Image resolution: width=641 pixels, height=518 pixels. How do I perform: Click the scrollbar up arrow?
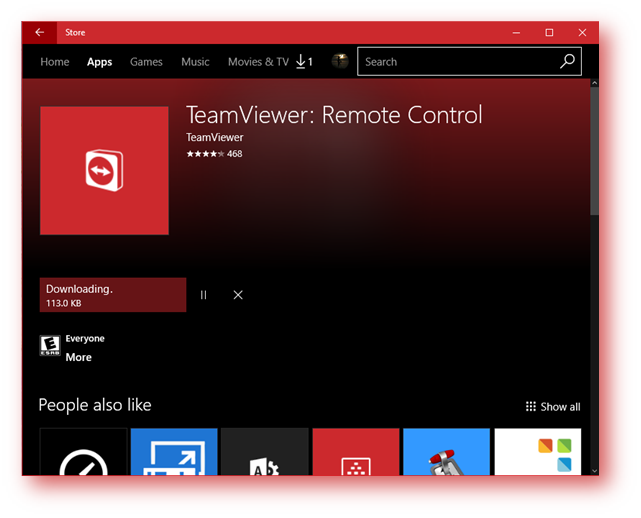(x=594, y=83)
